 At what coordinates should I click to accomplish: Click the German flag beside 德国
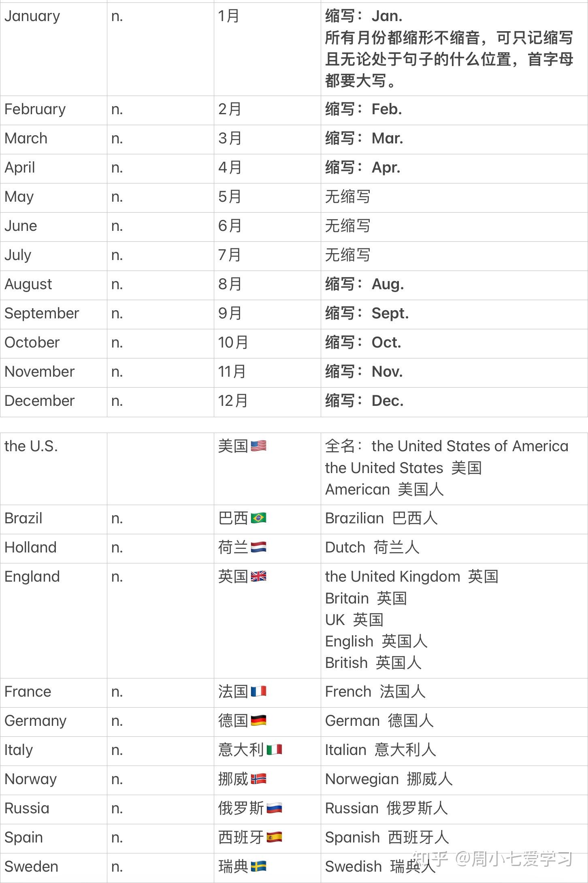[x=258, y=721]
